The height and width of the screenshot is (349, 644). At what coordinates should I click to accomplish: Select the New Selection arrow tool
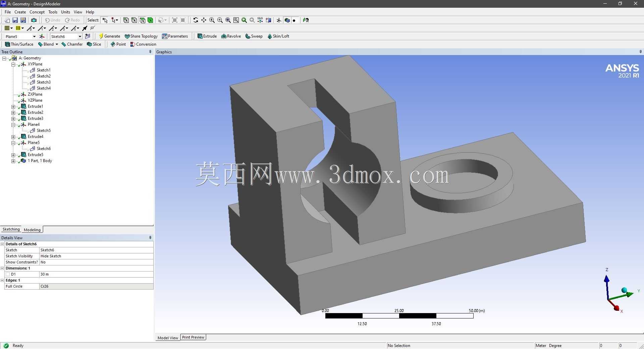[x=105, y=20]
